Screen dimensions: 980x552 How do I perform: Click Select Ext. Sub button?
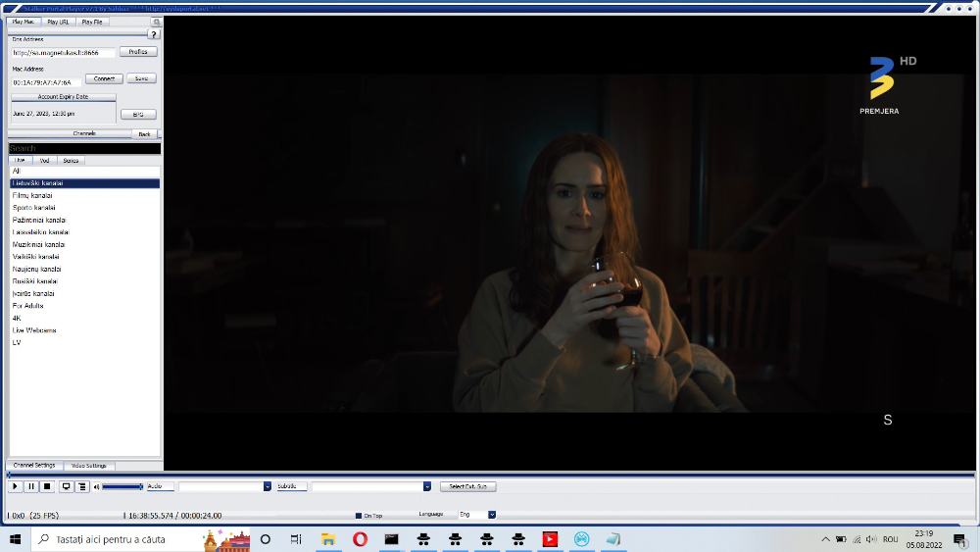tap(468, 486)
